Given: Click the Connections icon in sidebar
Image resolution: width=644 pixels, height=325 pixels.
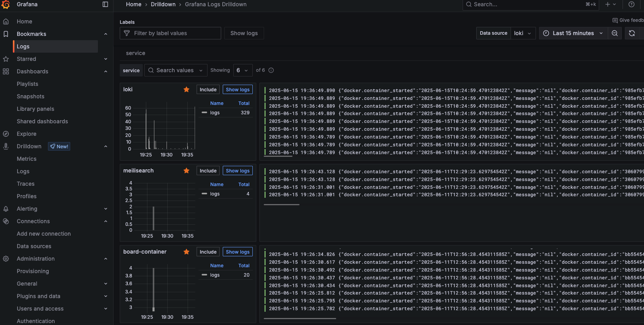Looking at the screenshot, I should click(6, 221).
